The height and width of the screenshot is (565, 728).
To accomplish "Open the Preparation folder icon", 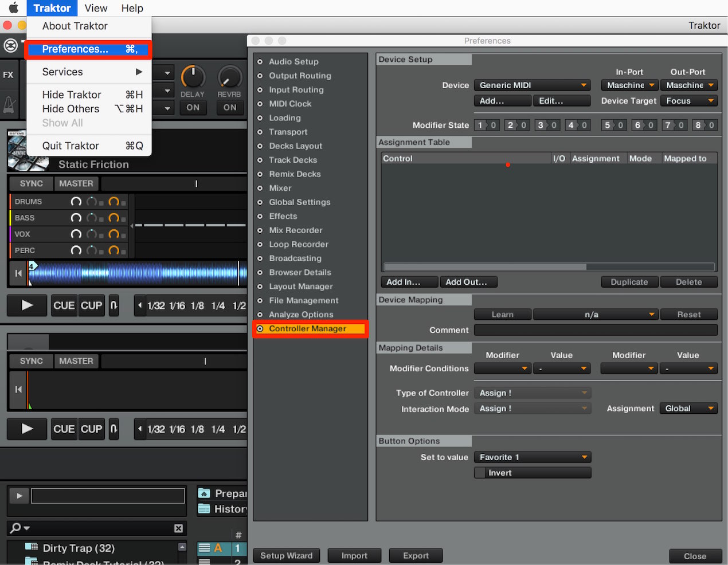I will coord(203,493).
